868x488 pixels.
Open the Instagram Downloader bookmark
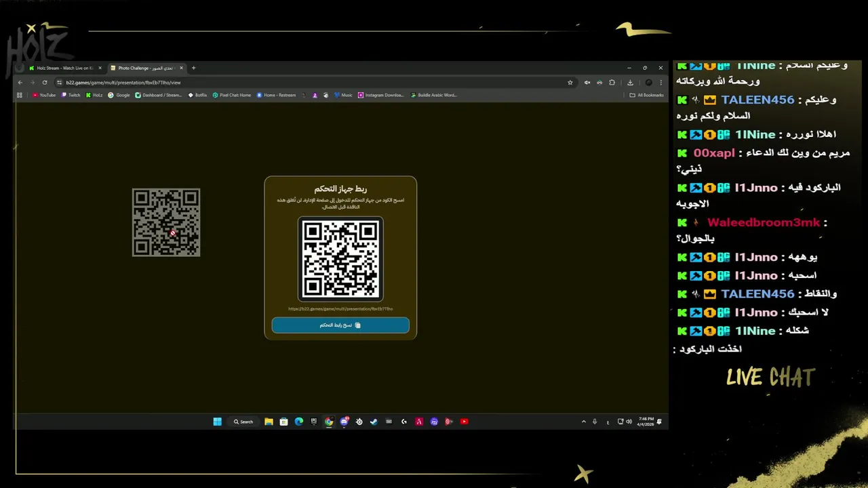click(x=381, y=95)
